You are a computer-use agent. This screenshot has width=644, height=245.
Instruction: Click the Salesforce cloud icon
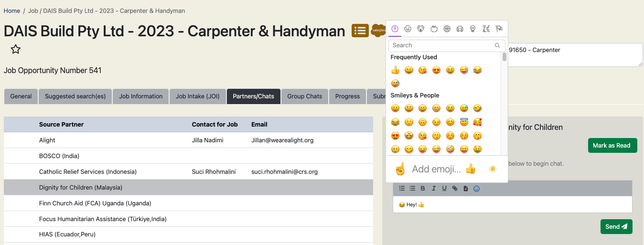point(378,30)
